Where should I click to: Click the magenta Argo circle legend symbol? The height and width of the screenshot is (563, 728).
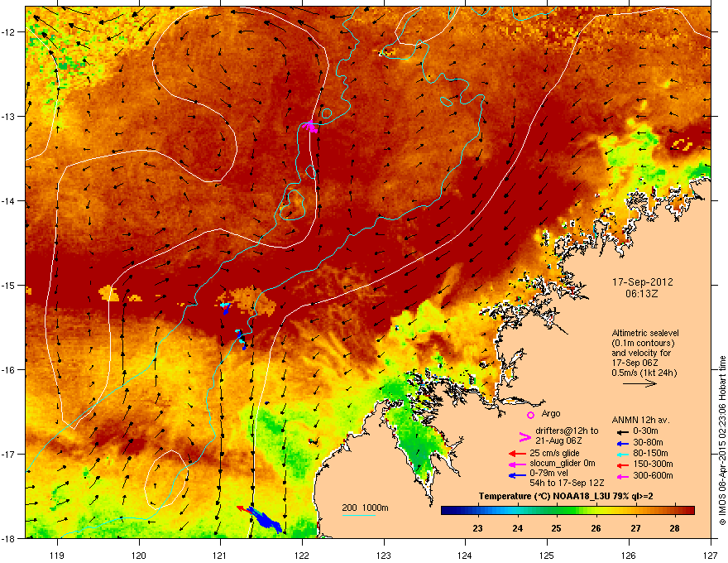click(x=530, y=415)
